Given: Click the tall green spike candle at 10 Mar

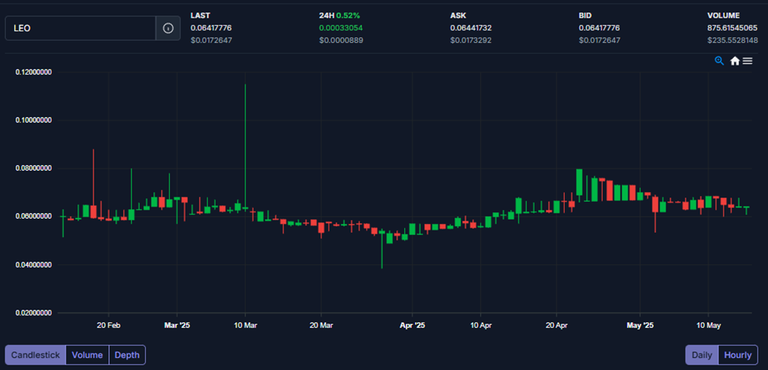Looking at the screenshot, I should pos(245,147).
